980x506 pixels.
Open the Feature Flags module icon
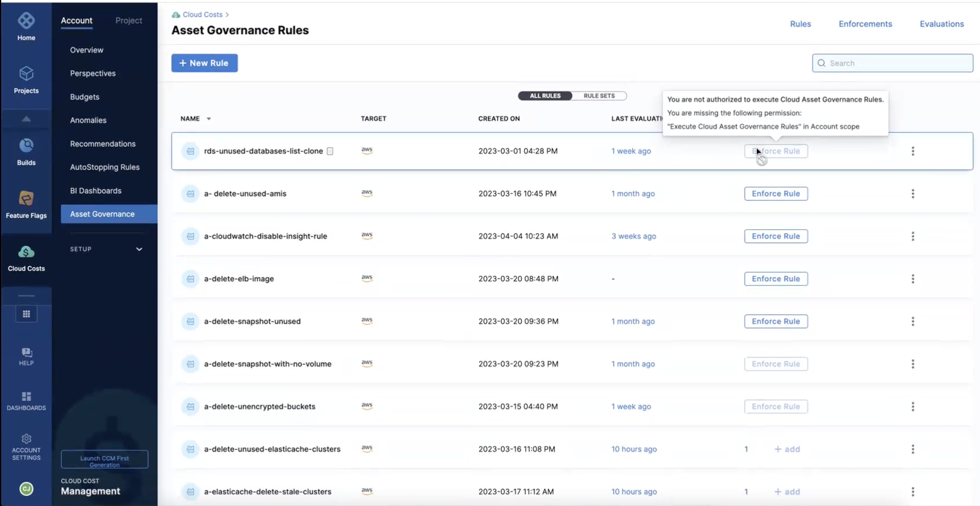point(26,198)
